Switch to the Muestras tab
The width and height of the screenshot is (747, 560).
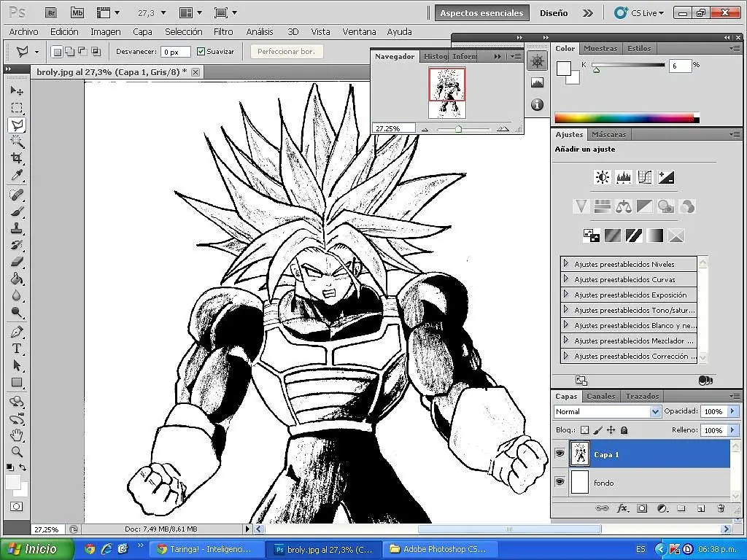pos(600,48)
